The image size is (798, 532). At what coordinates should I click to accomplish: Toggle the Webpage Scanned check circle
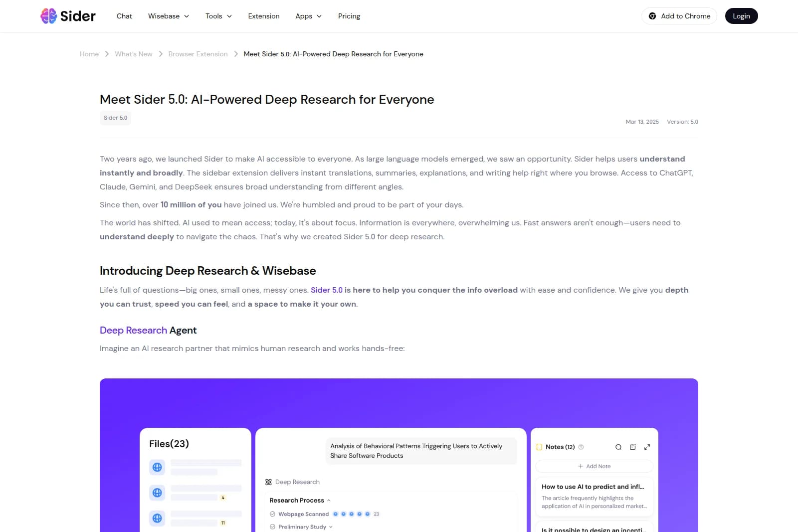[x=273, y=514]
